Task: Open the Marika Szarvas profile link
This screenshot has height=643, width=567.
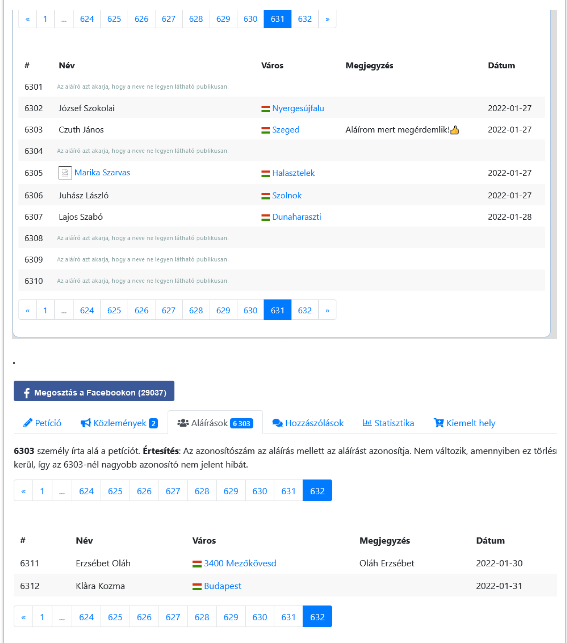Action: (102, 173)
